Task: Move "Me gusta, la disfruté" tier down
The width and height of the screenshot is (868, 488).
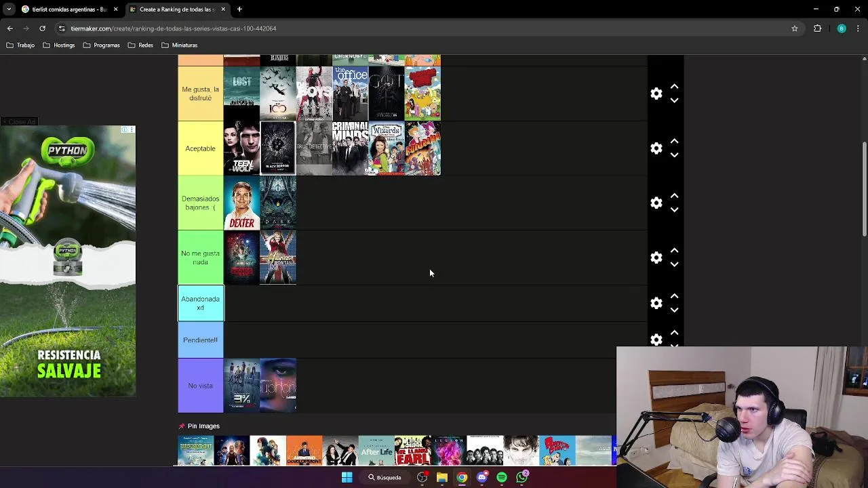Action: click(x=674, y=100)
